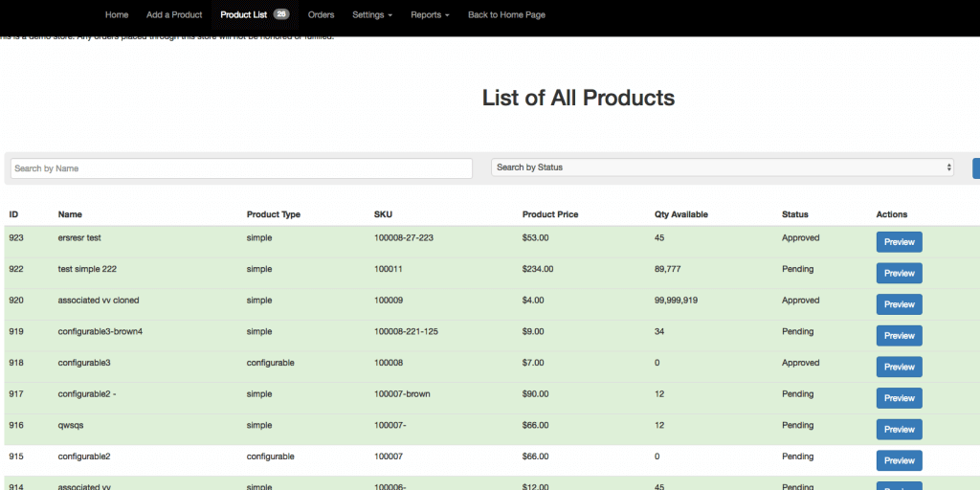Preview the qwsqs product
Image resolution: width=980 pixels, height=490 pixels.
(899, 430)
